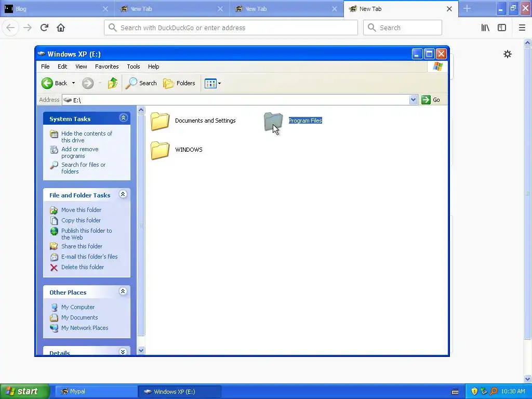This screenshot has height=399, width=532.
Task: Click Explorer Forward button
Action: [88, 83]
